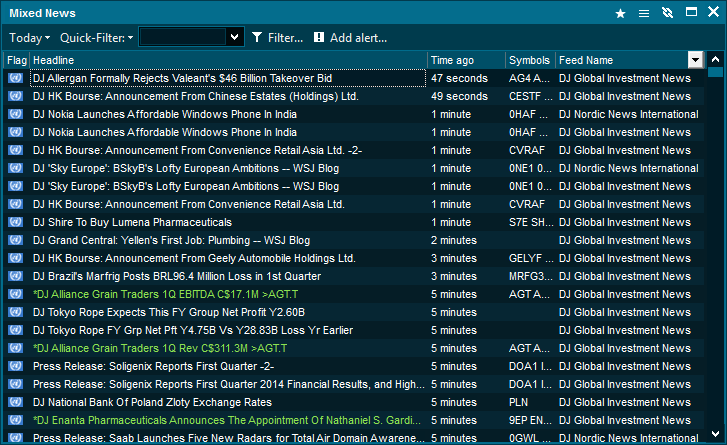Open Alliance Grain Traders 1Q Rev headline
The height and width of the screenshot is (445, 727).
160,348
